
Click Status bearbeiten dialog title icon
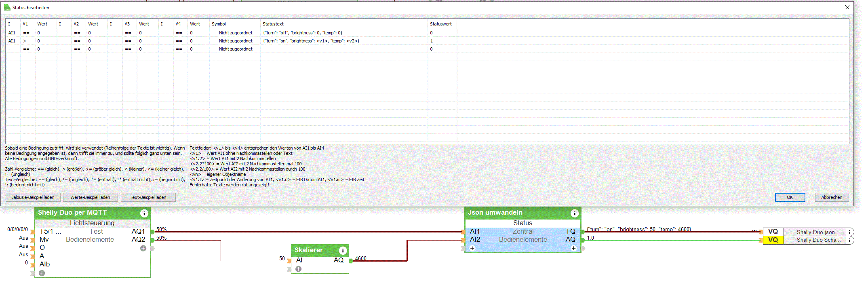(x=7, y=7)
